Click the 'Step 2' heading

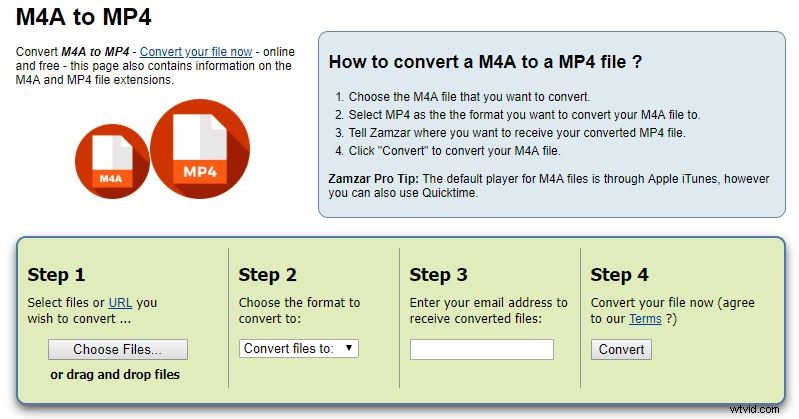[268, 275]
